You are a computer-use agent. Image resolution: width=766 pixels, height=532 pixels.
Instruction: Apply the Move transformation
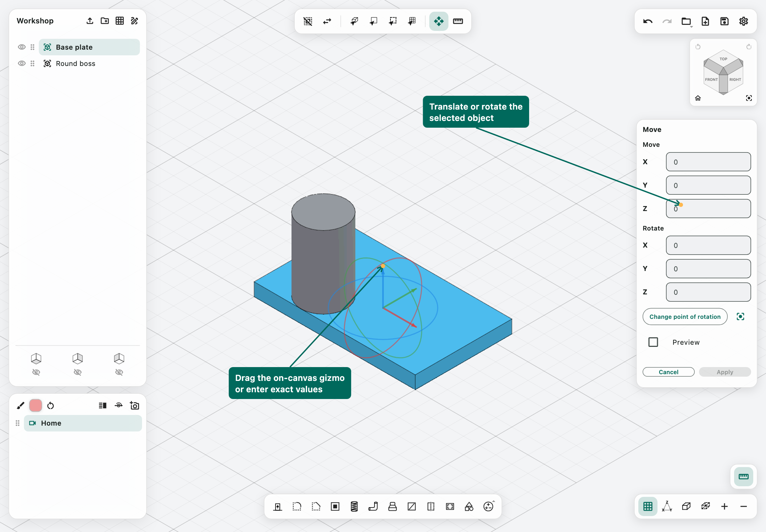725,372
